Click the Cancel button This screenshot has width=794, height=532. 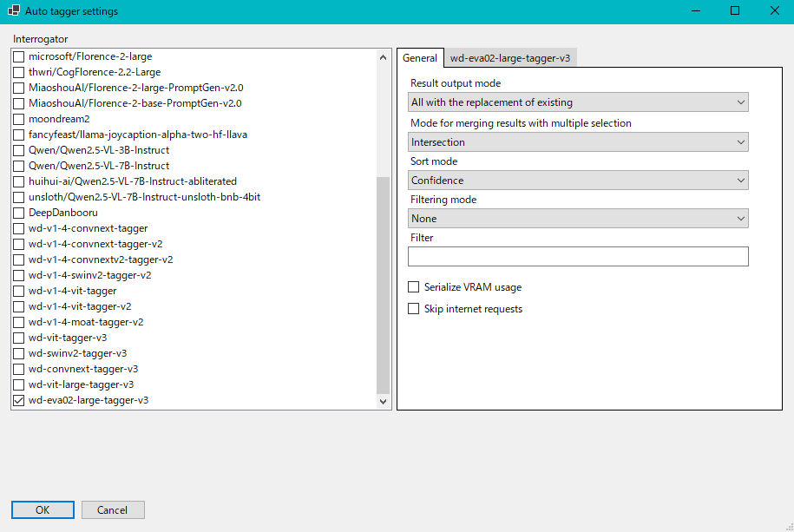112,510
